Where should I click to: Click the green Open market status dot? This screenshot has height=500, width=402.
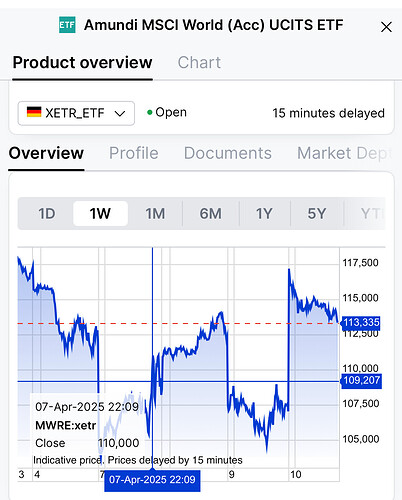point(150,113)
